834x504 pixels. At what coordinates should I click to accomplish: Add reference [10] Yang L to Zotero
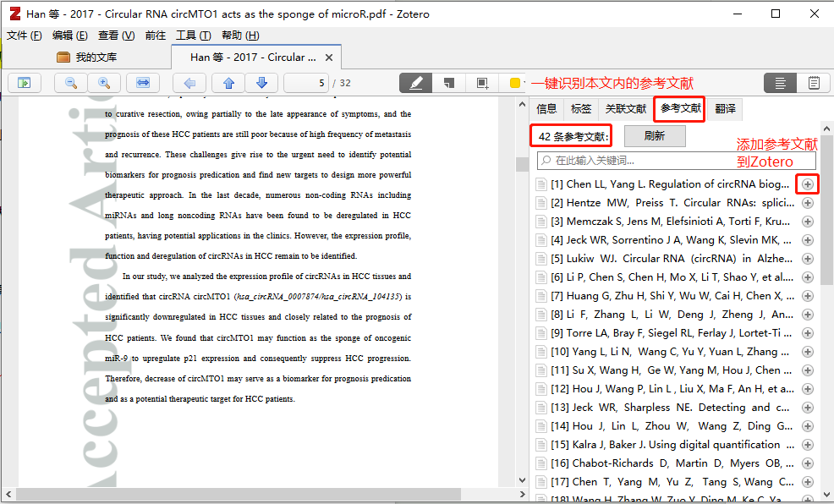point(808,352)
